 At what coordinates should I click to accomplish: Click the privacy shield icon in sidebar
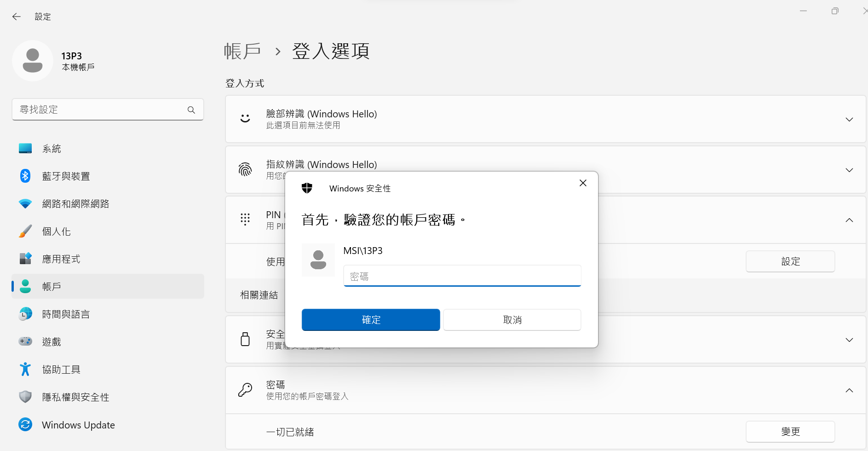point(25,397)
